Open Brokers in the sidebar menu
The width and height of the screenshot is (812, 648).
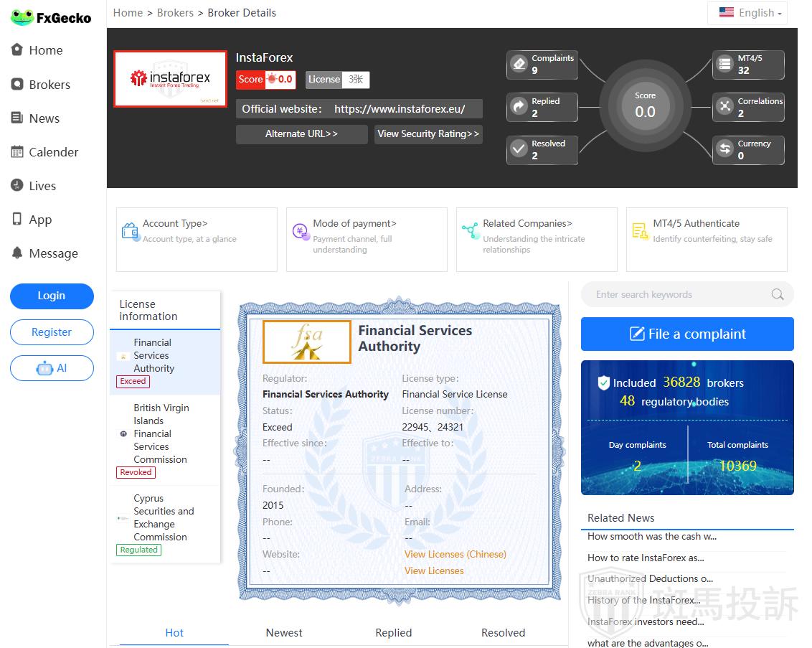pyautogui.click(x=49, y=85)
